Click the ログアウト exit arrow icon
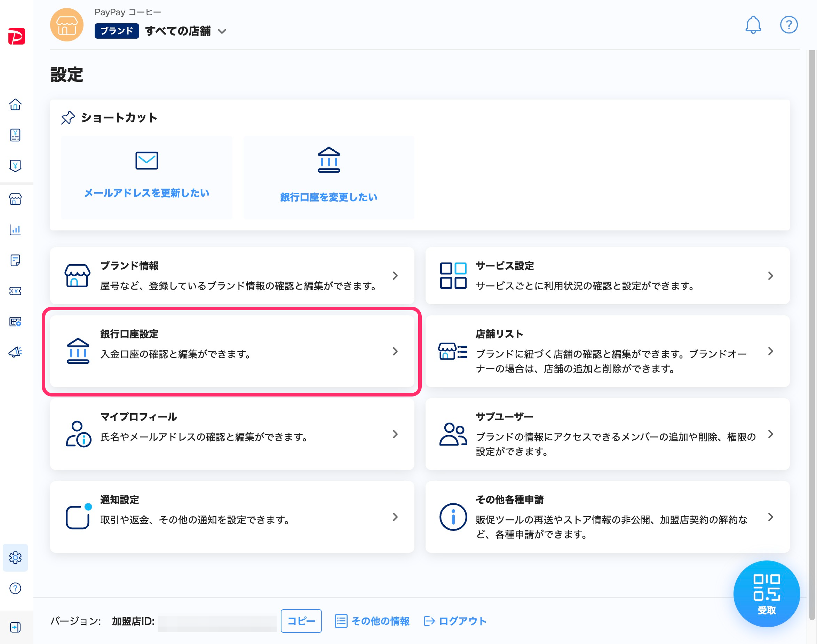The width and height of the screenshot is (817, 644). [x=429, y=621]
